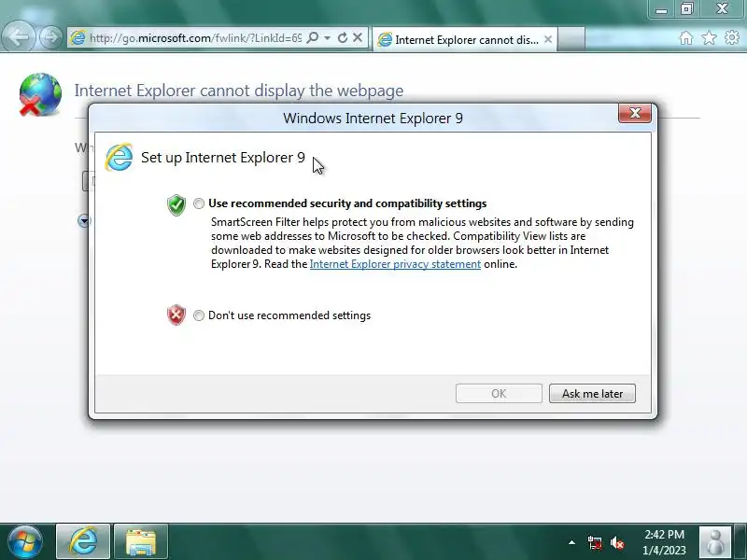Click the URL text in the address bar
Viewport: 747px width, 560px height.
click(195, 38)
